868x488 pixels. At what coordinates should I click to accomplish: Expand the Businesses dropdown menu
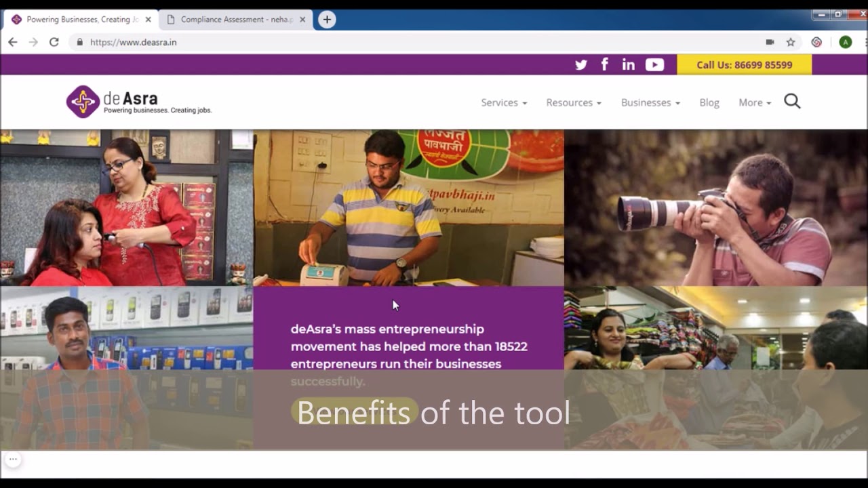pos(650,102)
